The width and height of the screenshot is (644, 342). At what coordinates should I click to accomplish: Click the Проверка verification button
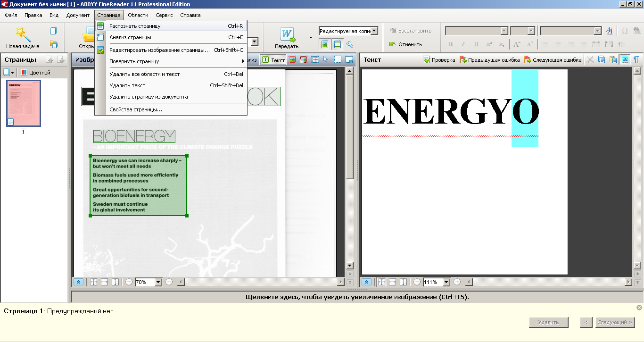[x=439, y=60]
